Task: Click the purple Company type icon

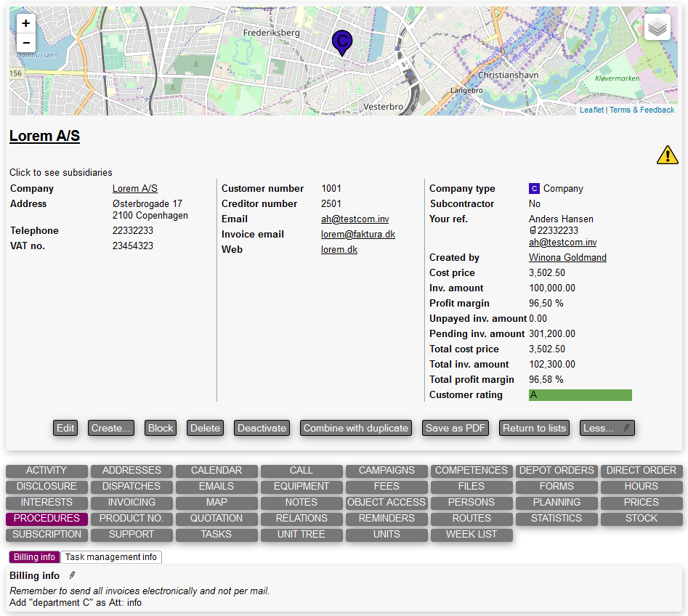Action: click(534, 189)
